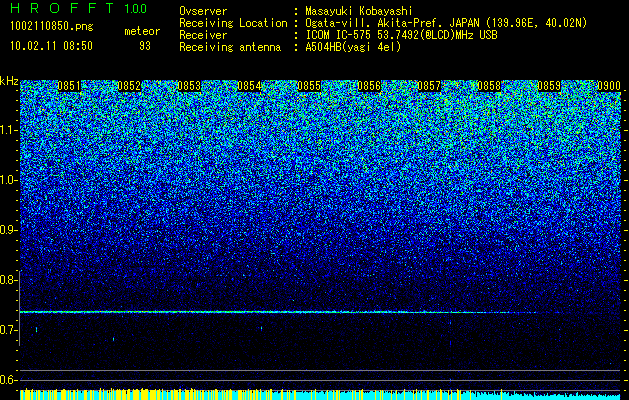Click the Receiver label
This screenshot has height=400, width=629.
tap(203, 35)
